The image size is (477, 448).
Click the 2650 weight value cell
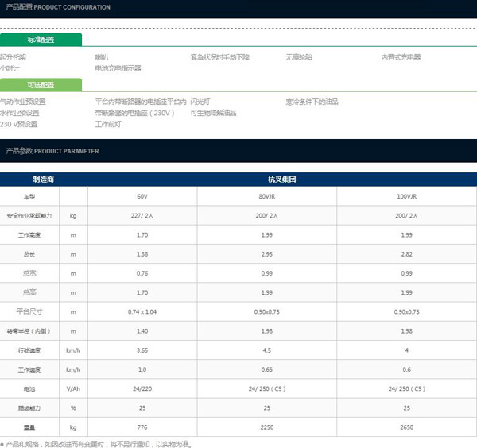[x=407, y=427]
